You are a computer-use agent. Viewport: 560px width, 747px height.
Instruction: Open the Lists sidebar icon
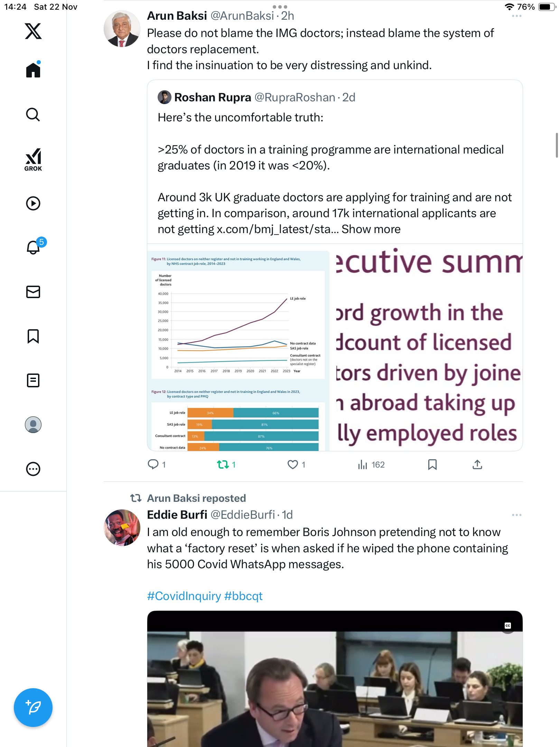coord(33,380)
